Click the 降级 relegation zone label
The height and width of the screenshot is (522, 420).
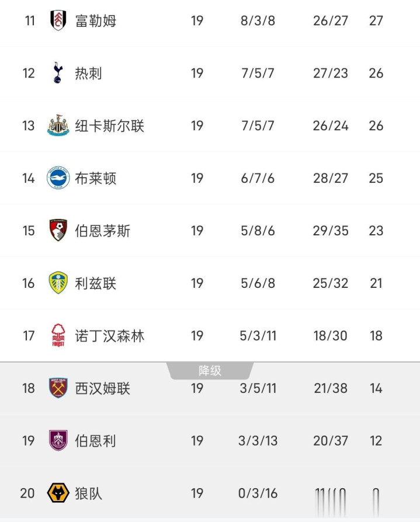(x=210, y=371)
